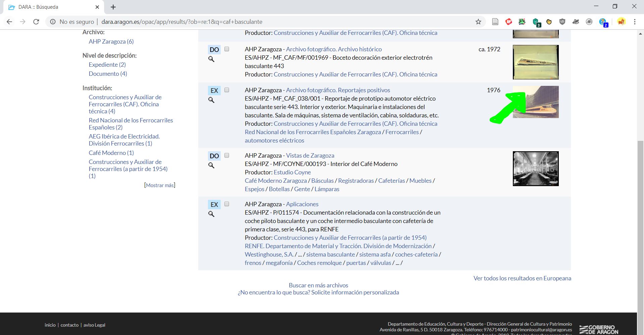This screenshot has height=335, width=644.
Task: Click extension icon with green badge 3
Action: click(x=536, y=22)
